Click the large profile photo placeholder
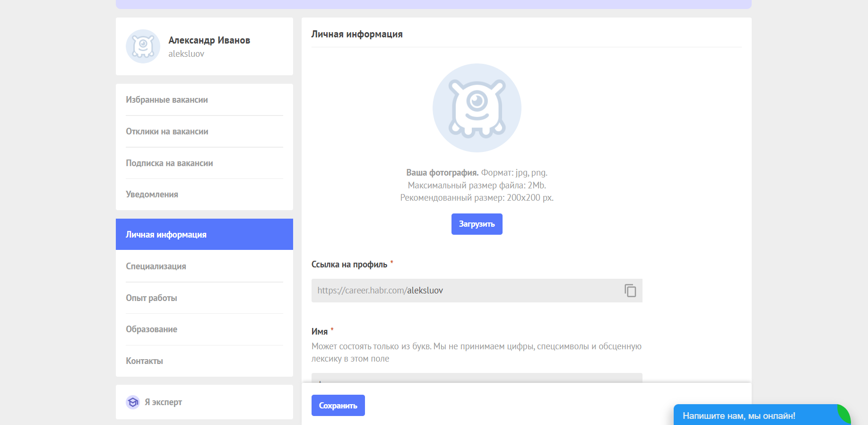The image size is (868, 425). tap(477, 108)
